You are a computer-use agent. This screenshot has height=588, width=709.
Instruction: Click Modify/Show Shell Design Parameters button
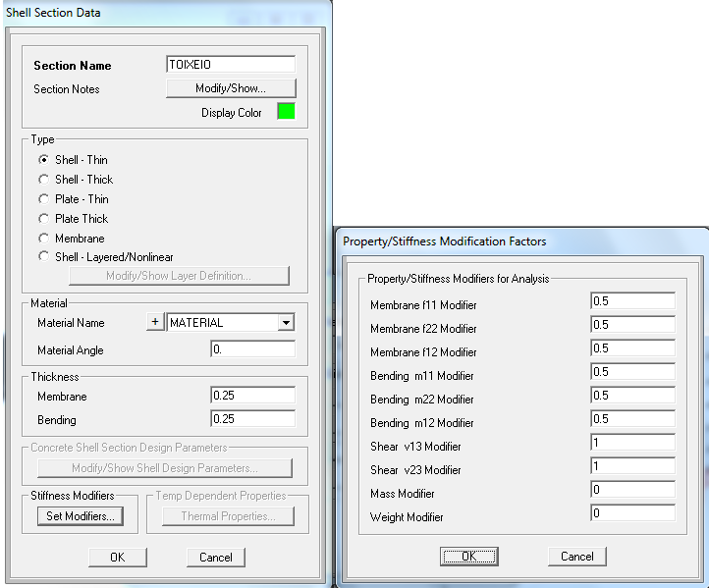[165, 468]
